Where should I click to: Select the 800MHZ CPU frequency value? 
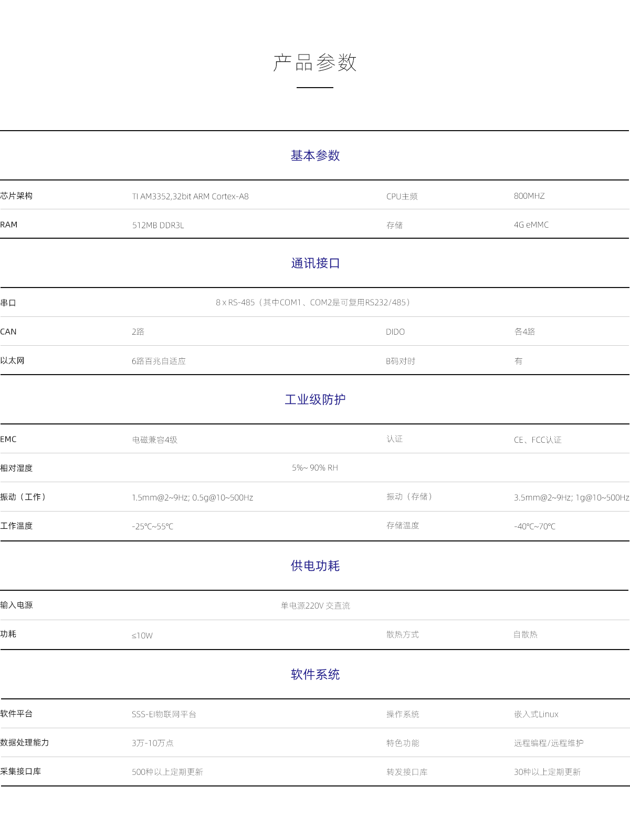point(529,196)
